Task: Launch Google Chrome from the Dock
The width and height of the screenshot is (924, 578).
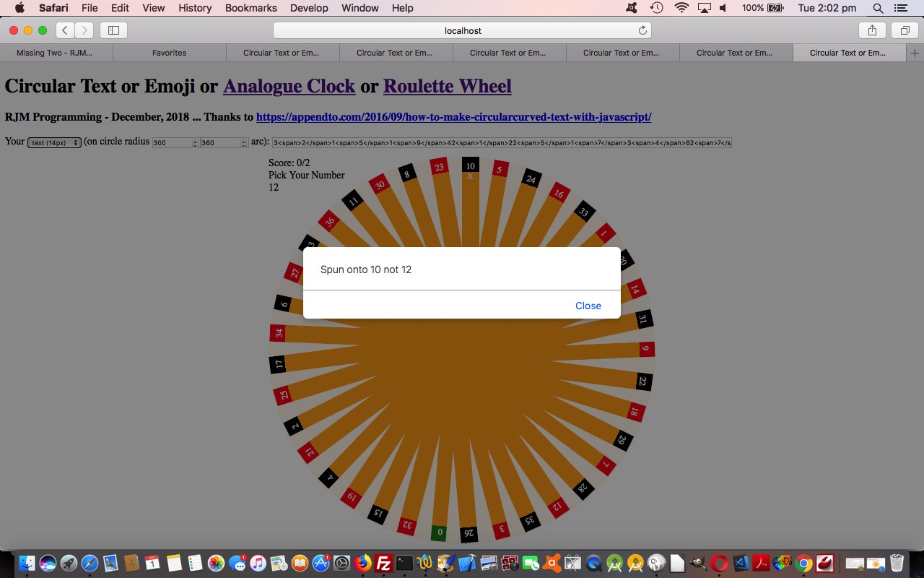Action: [x=803, y=563]
